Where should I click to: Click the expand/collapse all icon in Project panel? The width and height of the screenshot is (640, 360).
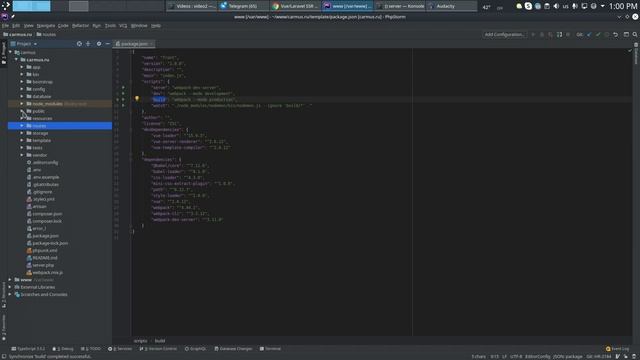88,44
